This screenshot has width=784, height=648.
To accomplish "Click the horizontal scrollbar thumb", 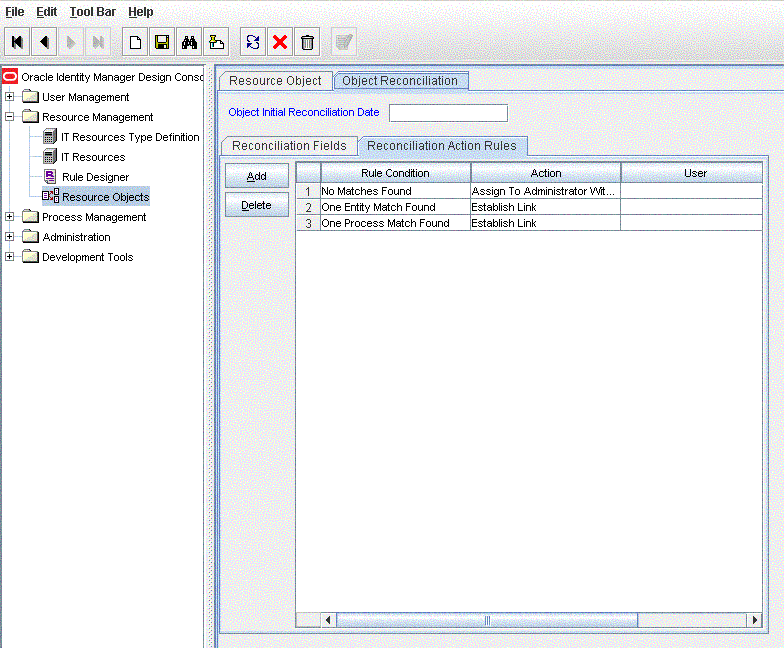I will tap(487, 620).
